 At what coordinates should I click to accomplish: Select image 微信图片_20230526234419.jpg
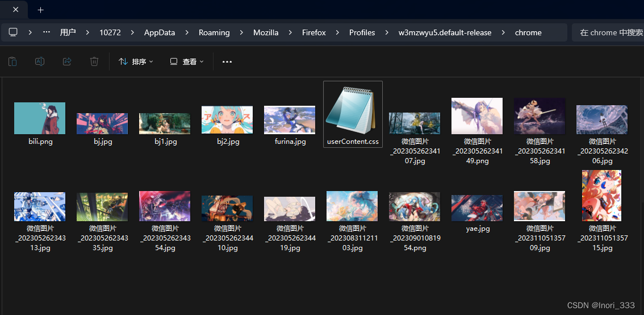click(x=290, y=209)
